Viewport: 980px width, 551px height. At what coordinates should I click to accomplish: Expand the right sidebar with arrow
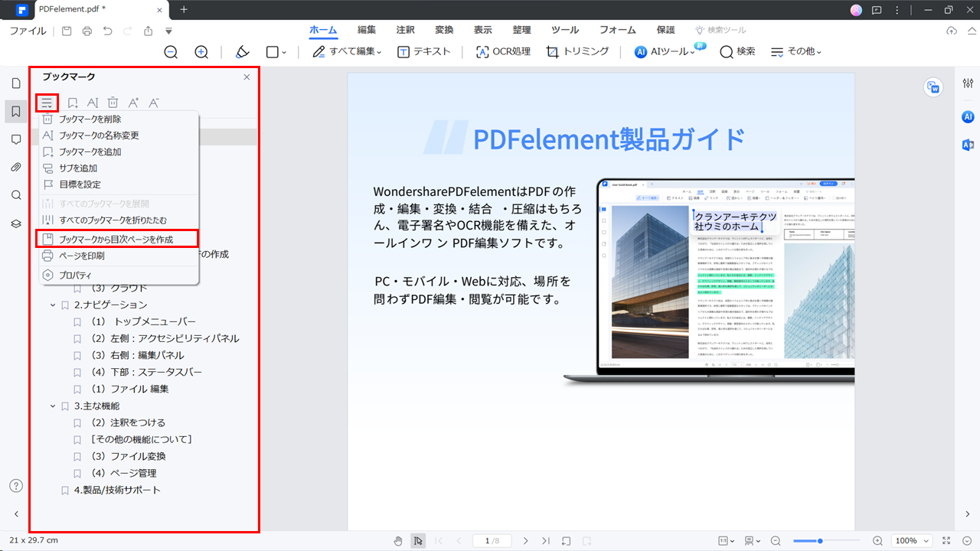tap(968, 514)
